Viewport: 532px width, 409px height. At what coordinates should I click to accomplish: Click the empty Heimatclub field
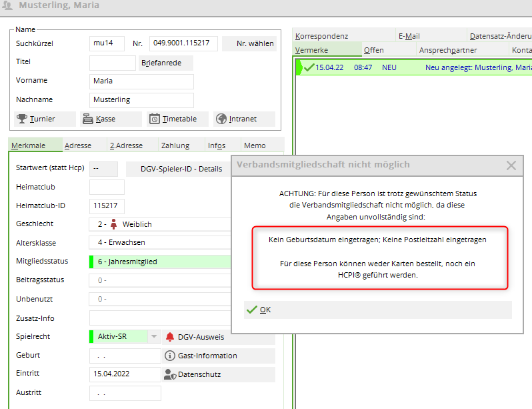pyautogui.click(x=107, y=187)
